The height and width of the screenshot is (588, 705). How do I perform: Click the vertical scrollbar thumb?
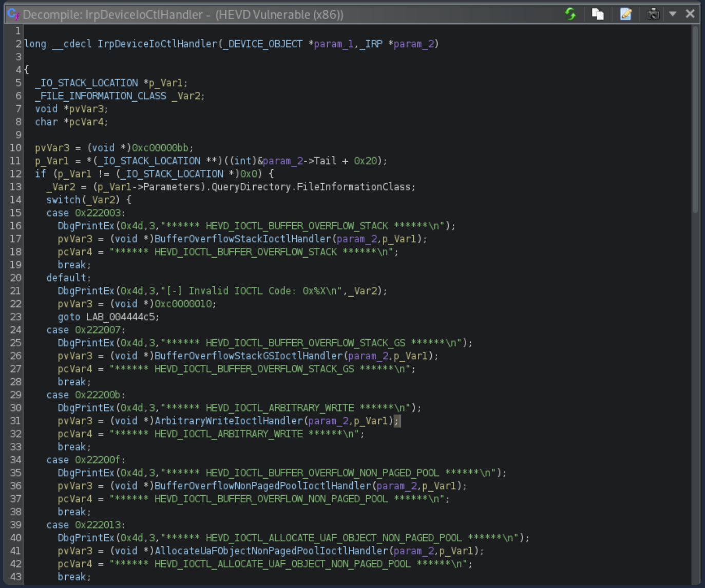point(695,118)
